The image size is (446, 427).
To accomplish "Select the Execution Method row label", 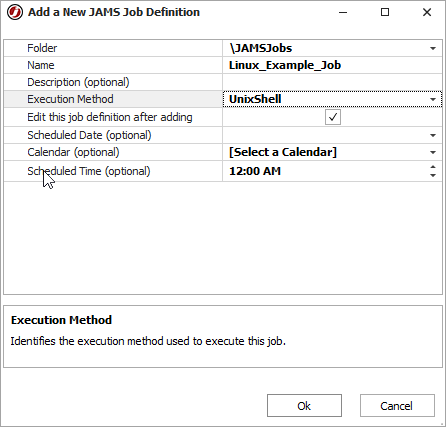I will [70, 99].
